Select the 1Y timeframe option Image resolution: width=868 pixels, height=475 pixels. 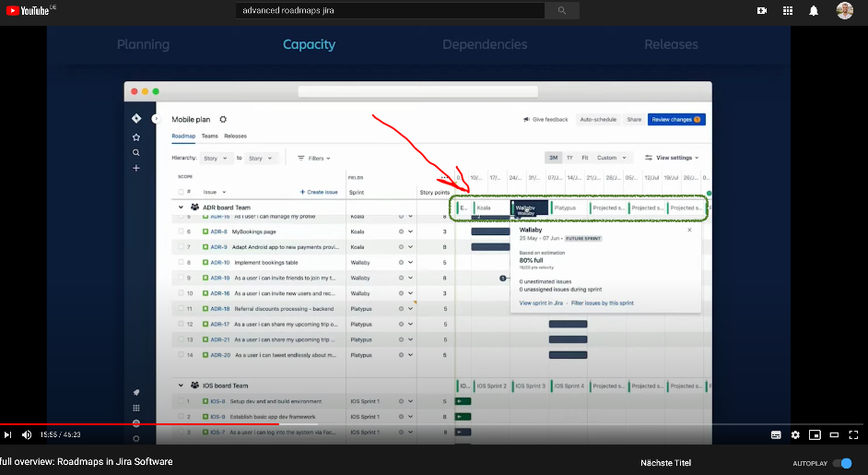569,158
